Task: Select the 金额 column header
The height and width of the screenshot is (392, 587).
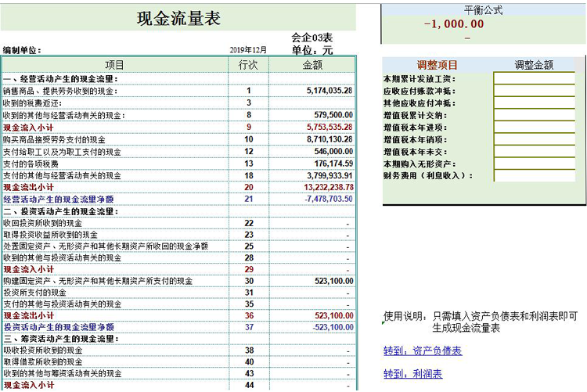Action: [312, 65]
